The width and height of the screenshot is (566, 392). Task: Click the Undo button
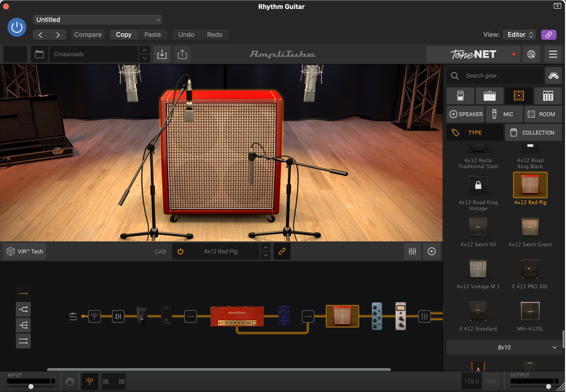186,35
